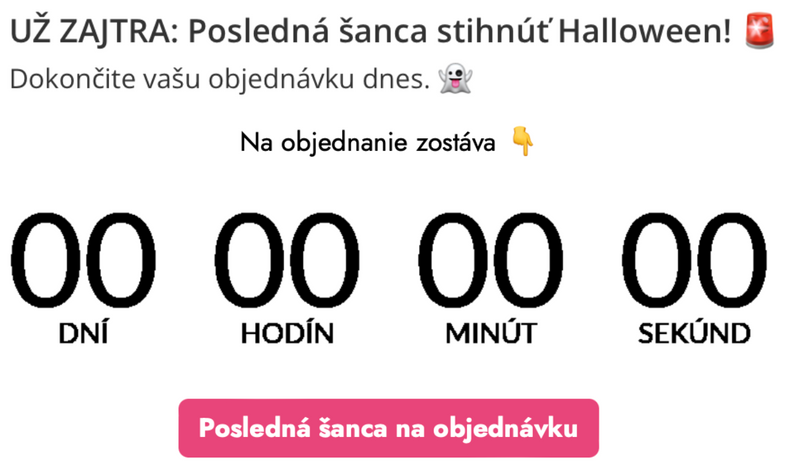Click the hours countdown number
The image size is (799, 469).
pos(287,259)
